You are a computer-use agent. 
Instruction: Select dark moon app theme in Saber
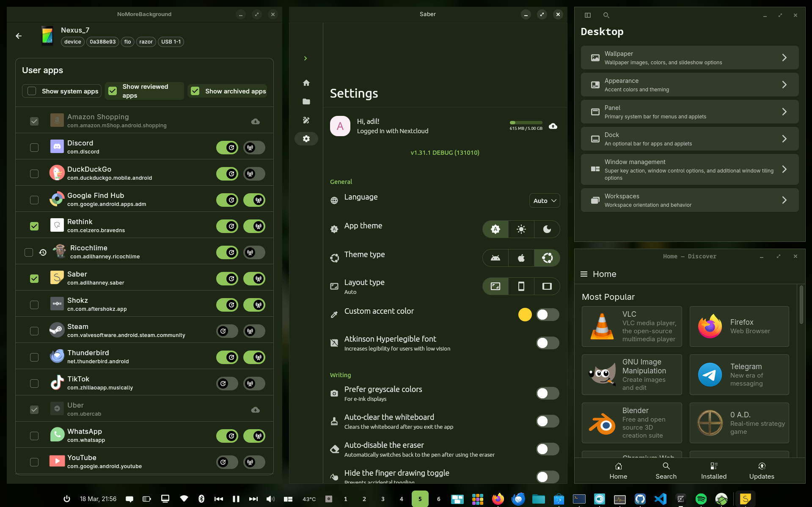(x=547, y=229)
